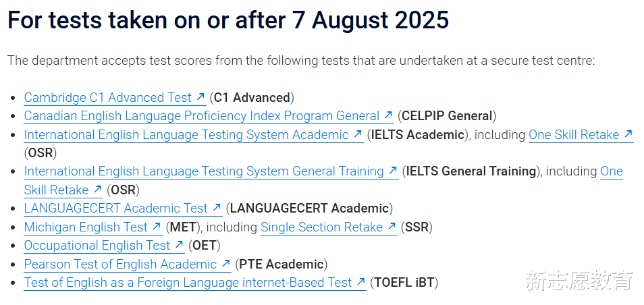Screen dimensions: 644x305
Task: Click the page heading about 7 August 2025
Action: click(x=228, y=21)
